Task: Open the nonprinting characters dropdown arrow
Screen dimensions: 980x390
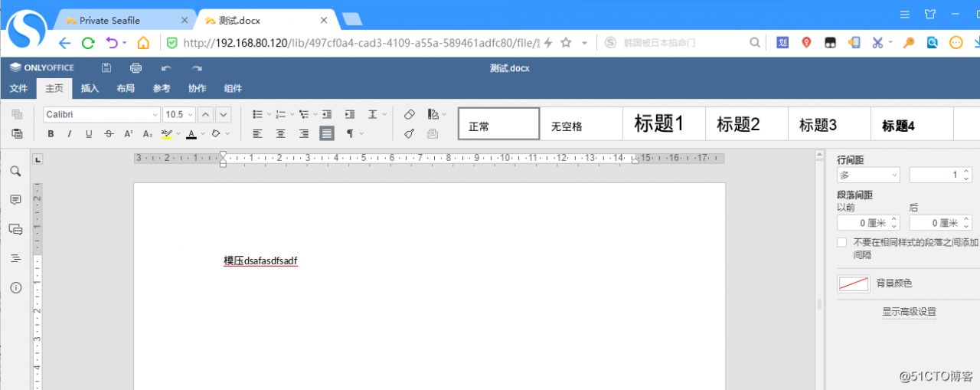Action: (361, 133)
